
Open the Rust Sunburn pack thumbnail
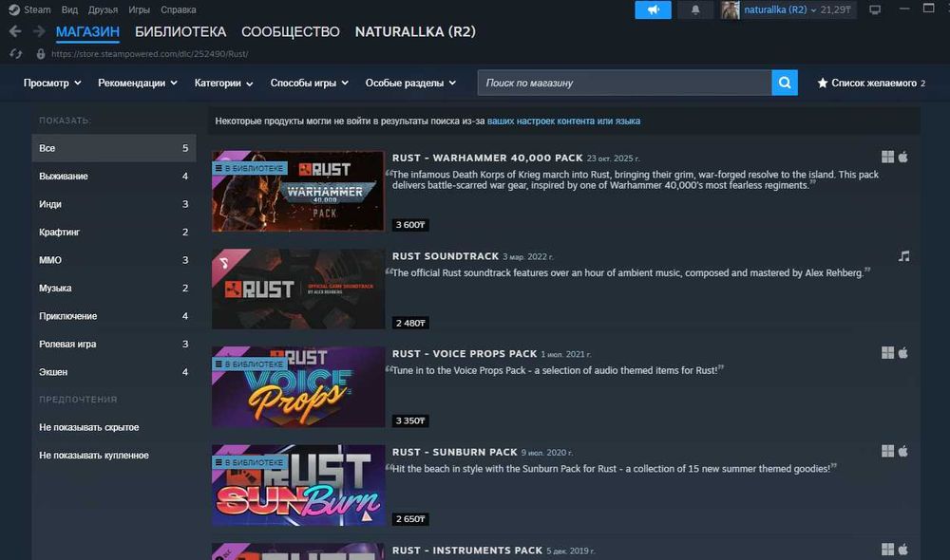click(298, 485)
